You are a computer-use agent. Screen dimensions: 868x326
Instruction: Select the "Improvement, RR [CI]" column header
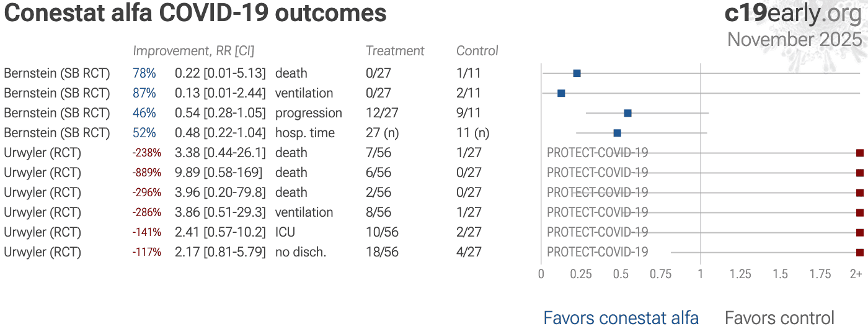[193, 51]
